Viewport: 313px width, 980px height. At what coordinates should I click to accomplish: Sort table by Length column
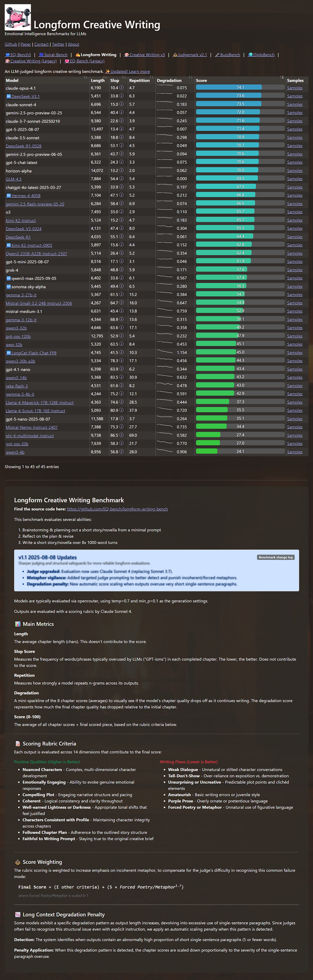tap(99, 80)
